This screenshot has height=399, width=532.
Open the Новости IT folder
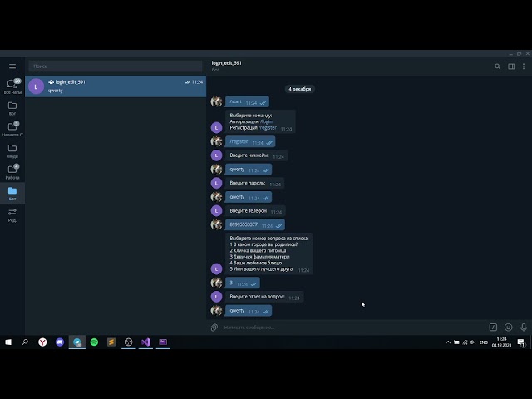tap(12, 130)
